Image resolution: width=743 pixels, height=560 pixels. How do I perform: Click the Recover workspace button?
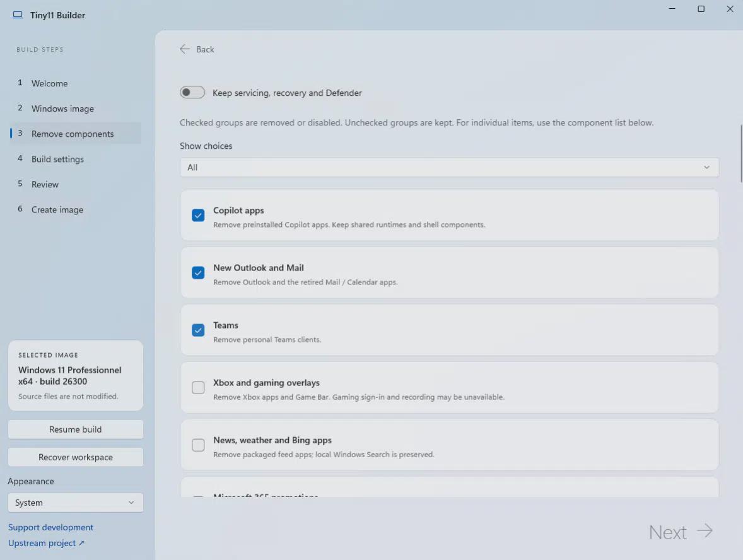(75, 457)
